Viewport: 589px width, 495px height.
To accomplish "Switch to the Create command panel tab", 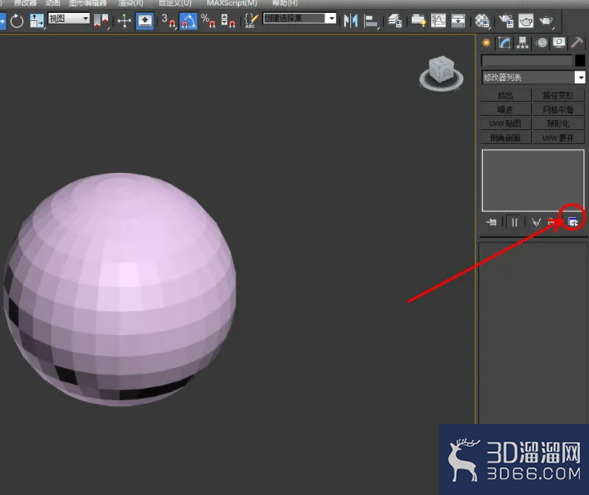I will [486, 43].
